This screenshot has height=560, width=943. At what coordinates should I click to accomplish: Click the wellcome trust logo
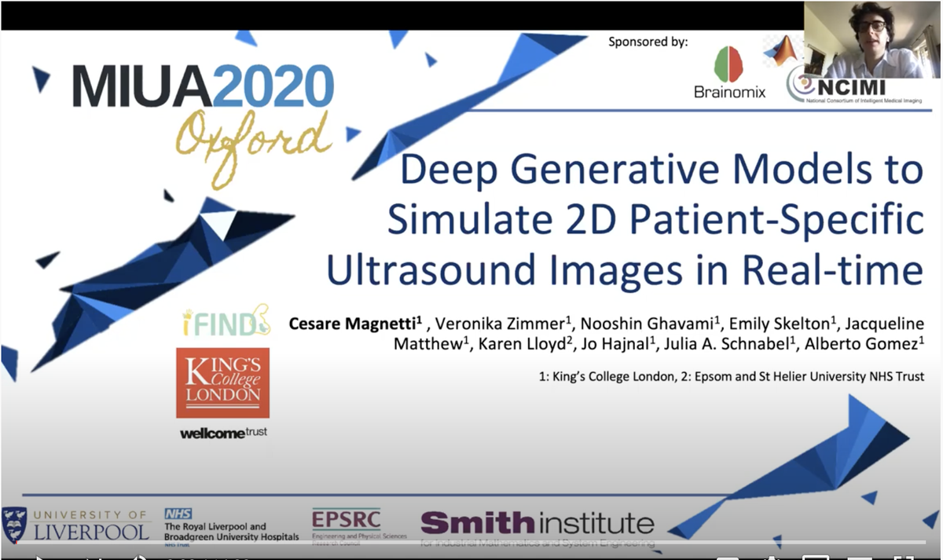click(x=223, y=433)
